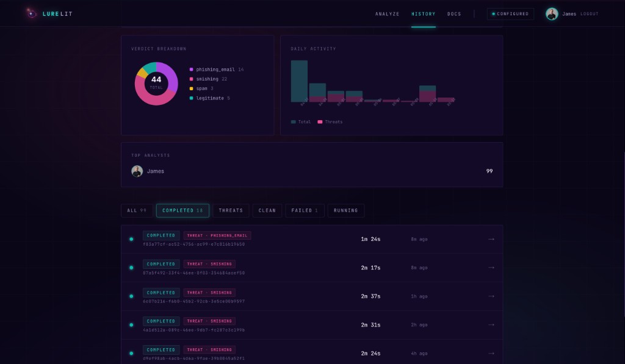
Task: Click the pink smishing legend swatch
Action: 191,79
